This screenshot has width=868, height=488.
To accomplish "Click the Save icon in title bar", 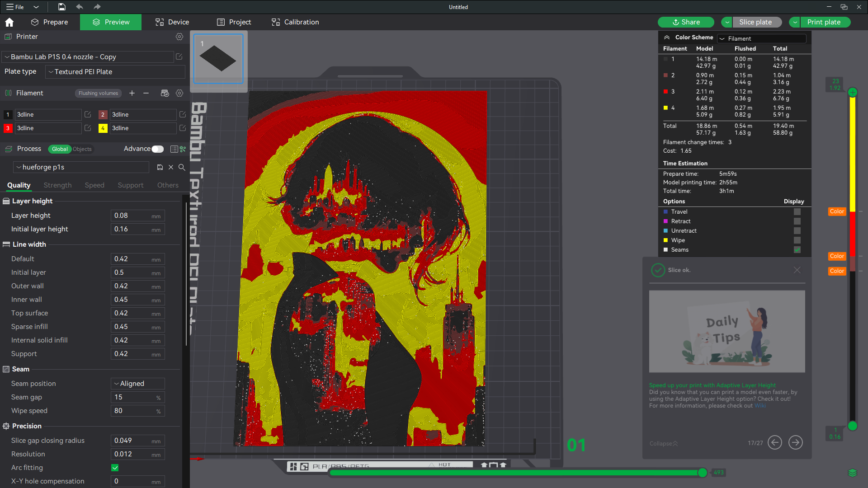I will tap(62, 7).
